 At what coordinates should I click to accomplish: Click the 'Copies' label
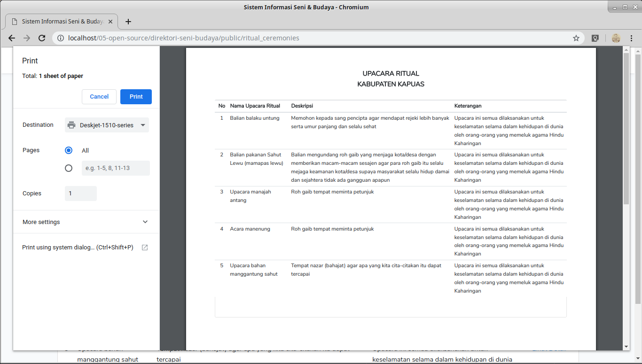(x=32, y=194)
